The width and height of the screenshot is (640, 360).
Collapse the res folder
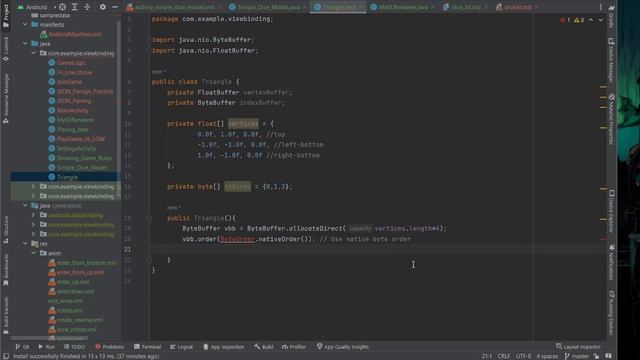click(x=25, y=244)
